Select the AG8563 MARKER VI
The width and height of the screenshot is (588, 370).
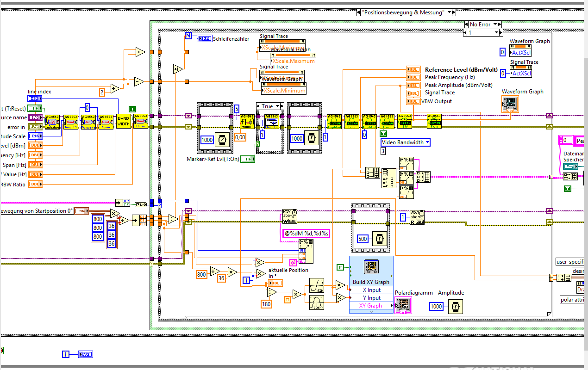click(247, 122)
